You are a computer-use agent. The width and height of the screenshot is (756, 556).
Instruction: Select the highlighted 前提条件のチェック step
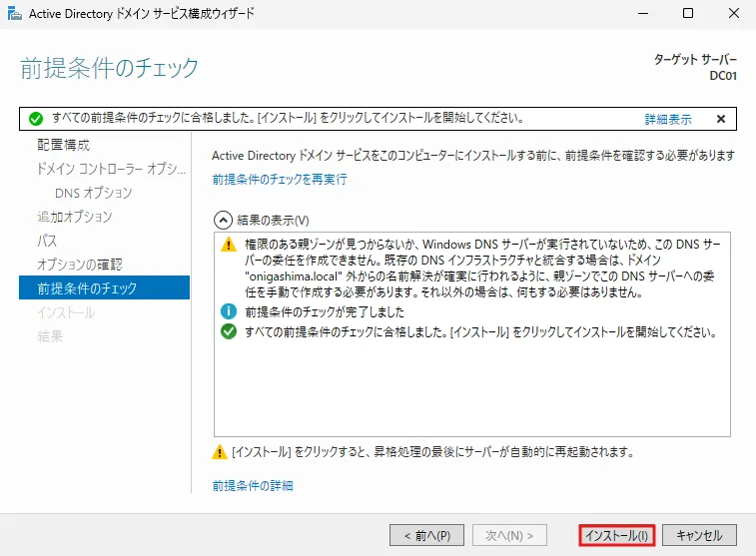click(x=104, y=287)
